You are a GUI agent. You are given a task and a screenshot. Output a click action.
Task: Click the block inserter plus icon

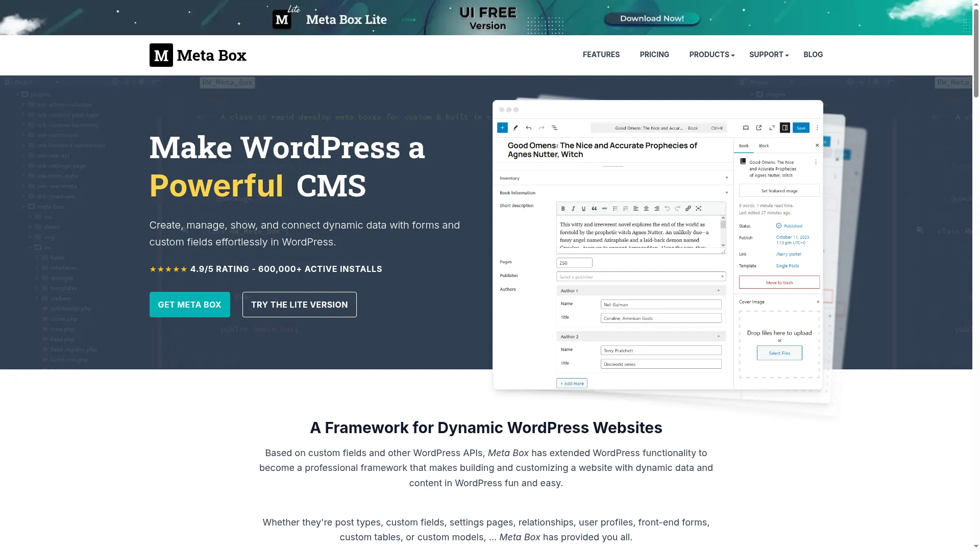coord(502,128)
